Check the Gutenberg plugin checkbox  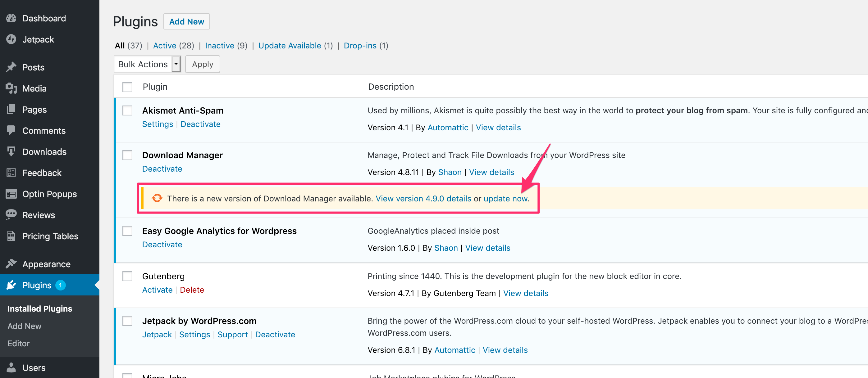[x=127, y=276]
